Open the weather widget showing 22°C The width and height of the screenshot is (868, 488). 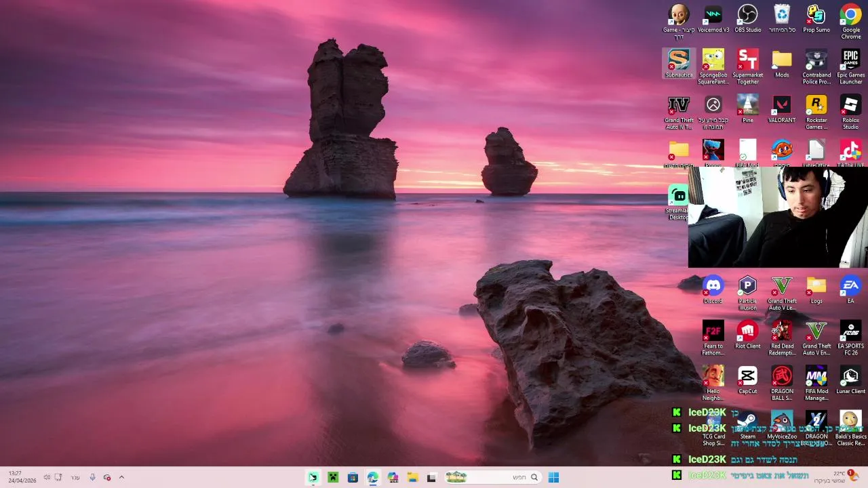[x=837, y=476]
